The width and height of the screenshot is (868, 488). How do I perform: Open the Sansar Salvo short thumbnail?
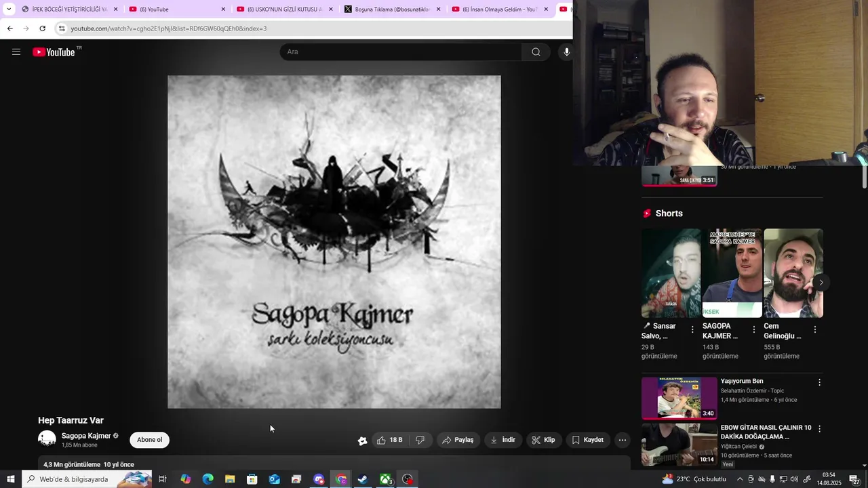click(x=671, y=273)
